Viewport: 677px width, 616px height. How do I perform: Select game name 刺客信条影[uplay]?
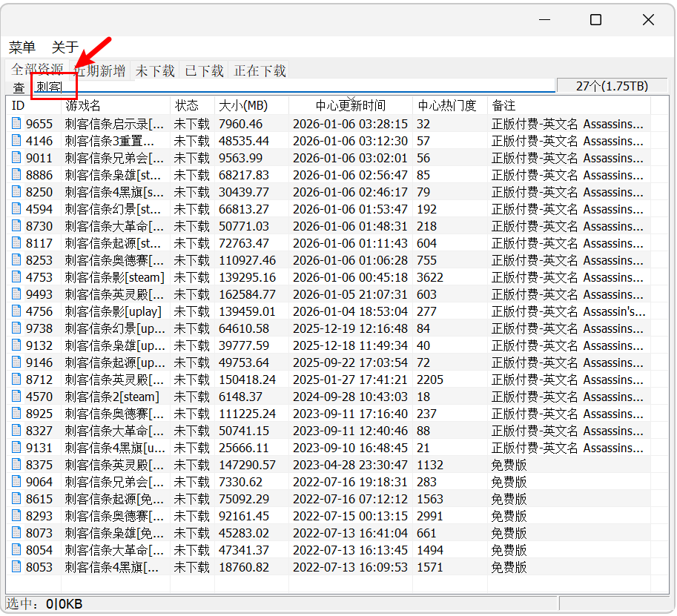click(113, 311)
